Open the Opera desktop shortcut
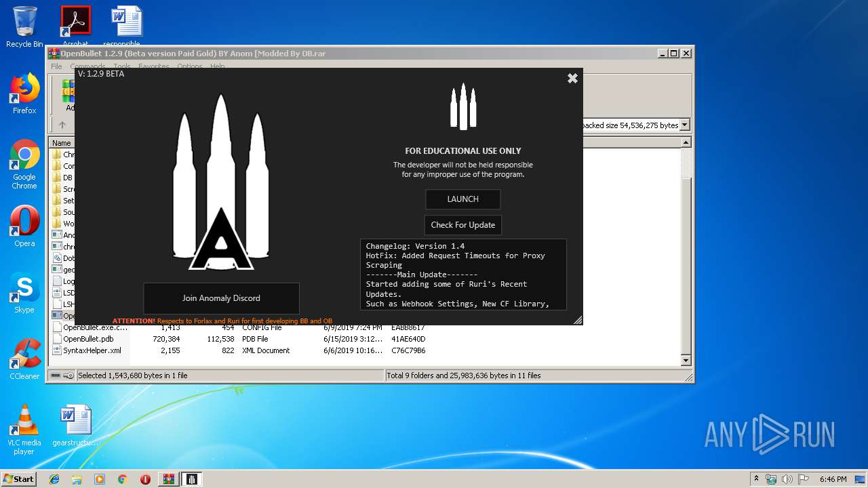 pyautogui.click(x=24, y=226)
